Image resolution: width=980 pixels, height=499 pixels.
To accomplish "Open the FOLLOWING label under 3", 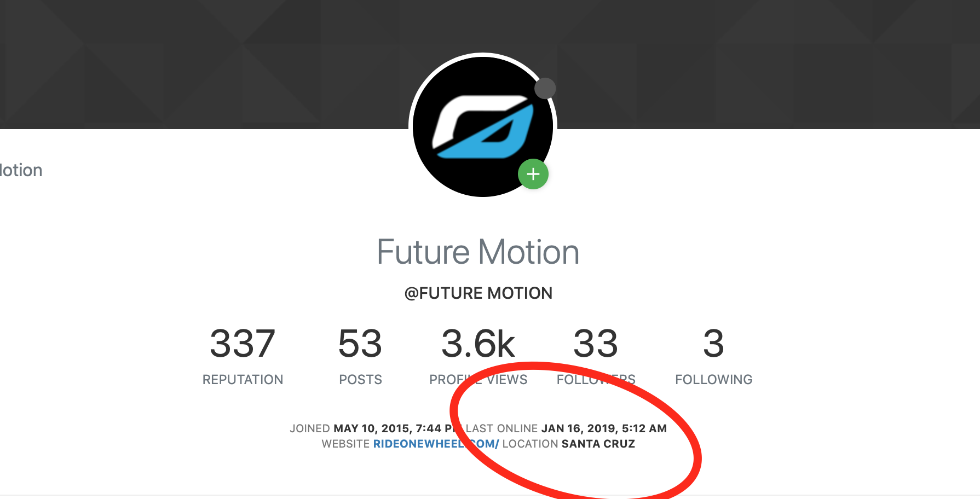I will (713, 380).
